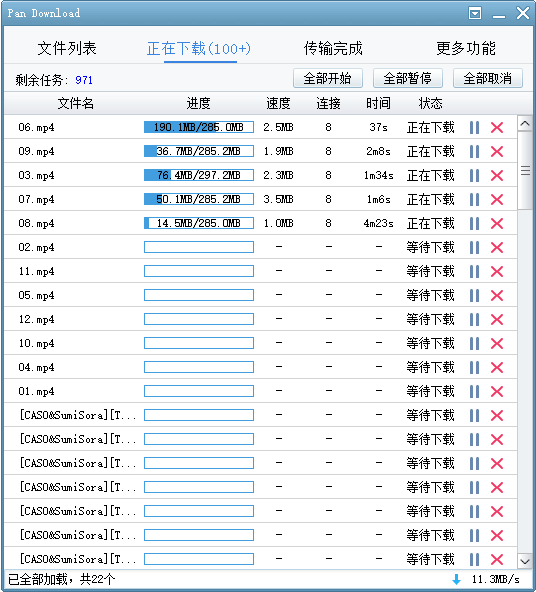Pause the 09.mp4 download

click(474, 151)
